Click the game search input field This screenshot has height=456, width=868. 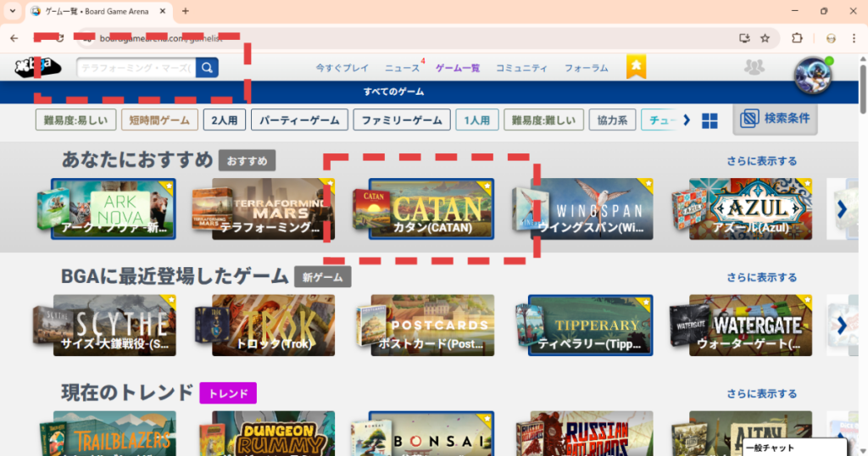pyautogui.click(x=136, y=68)
